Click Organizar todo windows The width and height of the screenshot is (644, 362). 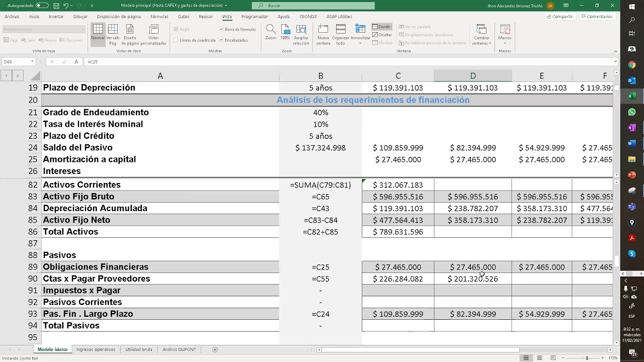tap(341, 34)
